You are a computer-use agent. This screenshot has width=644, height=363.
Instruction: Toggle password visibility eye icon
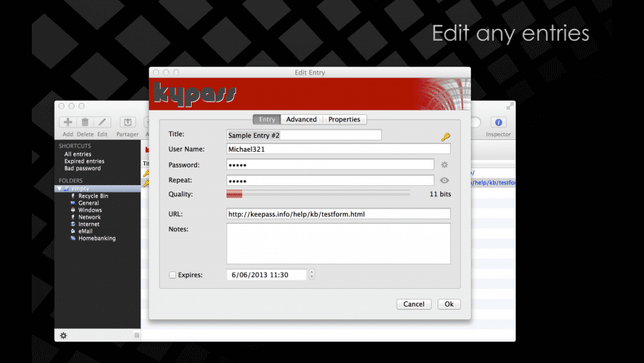click(444, 181)
